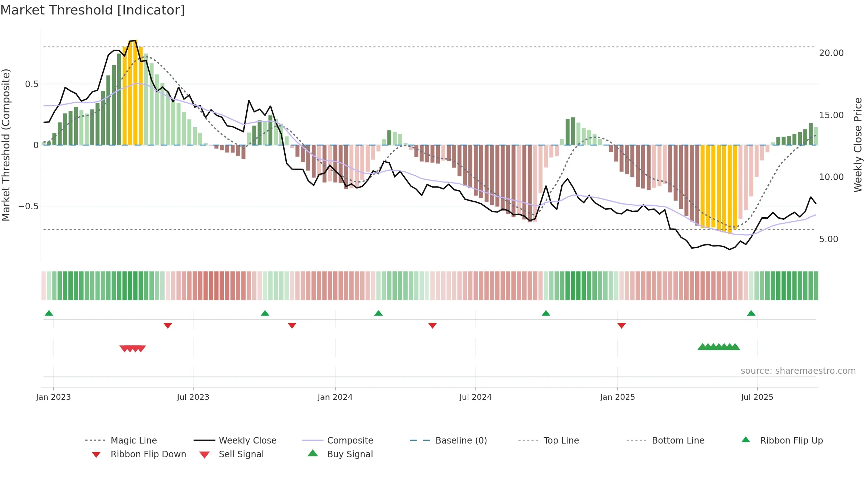This screenshot has height=488, width=868.
Task: Click the Jul 2025 x-axis label
Action: tap(757, 397)
